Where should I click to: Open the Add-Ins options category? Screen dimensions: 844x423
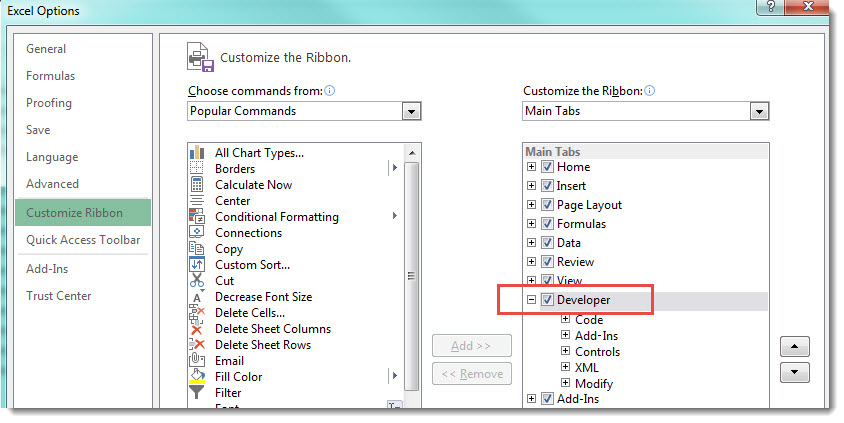pyautogui.click(x=47, y=269)
